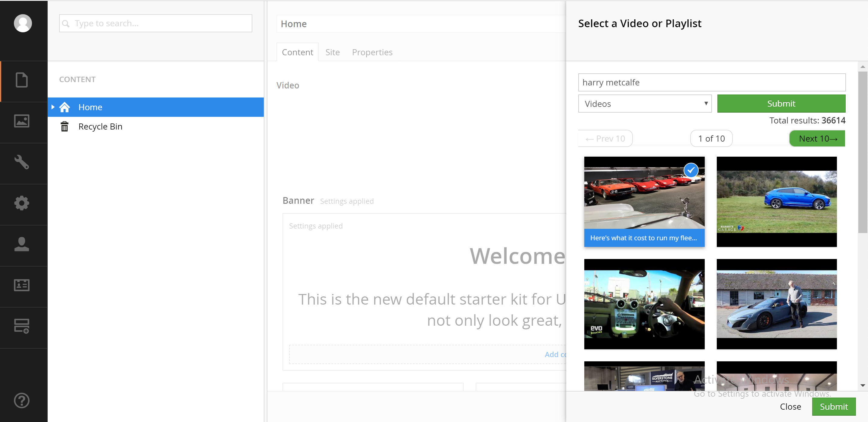Switch to the Content tab
This screenshot has height=422, width=868.
pyautogui.click(x=298, y=52)
